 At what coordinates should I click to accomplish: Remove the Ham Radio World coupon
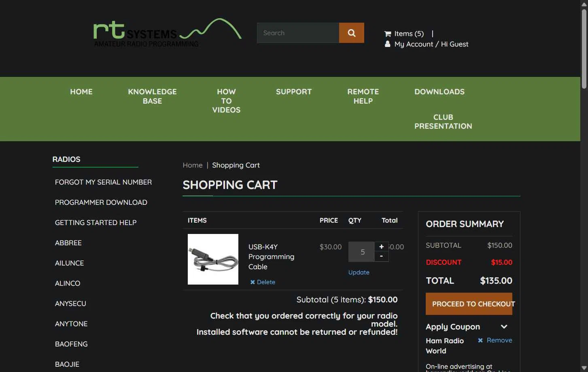click(499, 340)
